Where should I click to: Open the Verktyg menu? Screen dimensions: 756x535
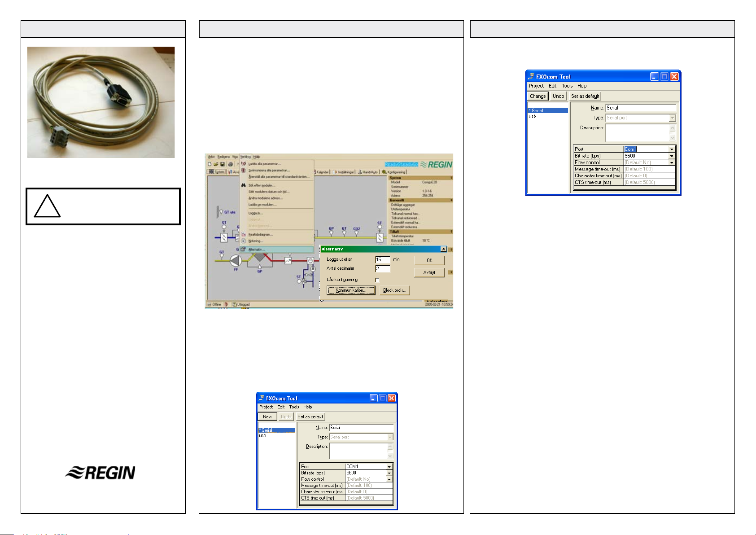[245, 157]
